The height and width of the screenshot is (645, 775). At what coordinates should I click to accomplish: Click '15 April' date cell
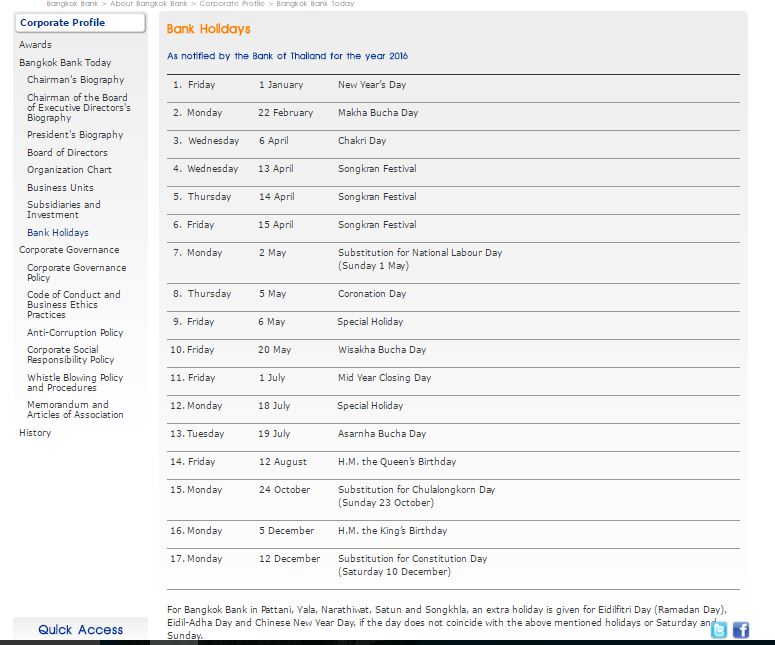pyautogui.click(x=276, y=225)
